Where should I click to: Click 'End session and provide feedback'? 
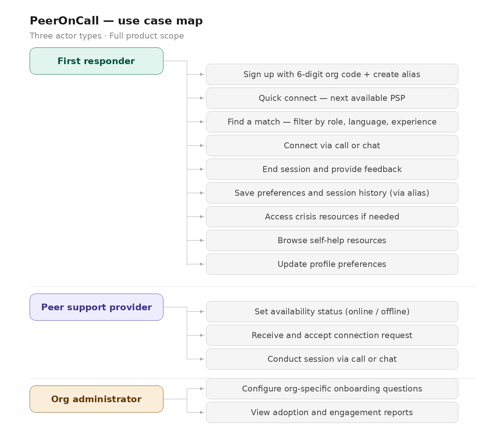pyautogui.click(x=332, y=169)
